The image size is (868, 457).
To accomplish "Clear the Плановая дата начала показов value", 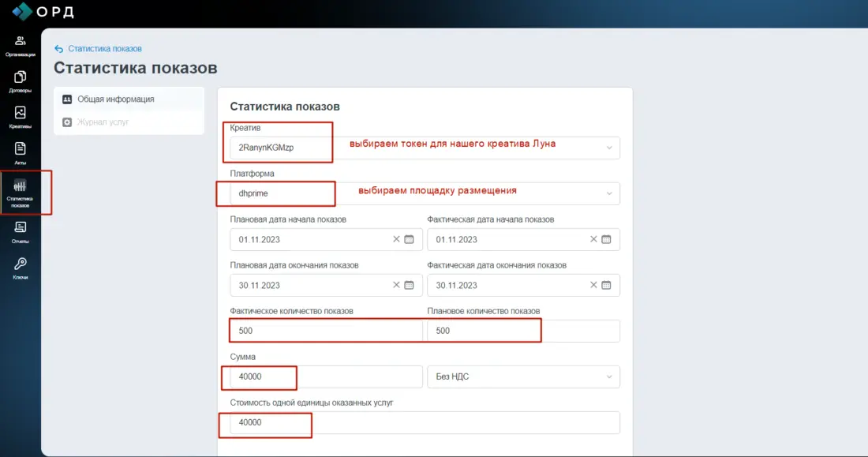I will pos(396,239).
